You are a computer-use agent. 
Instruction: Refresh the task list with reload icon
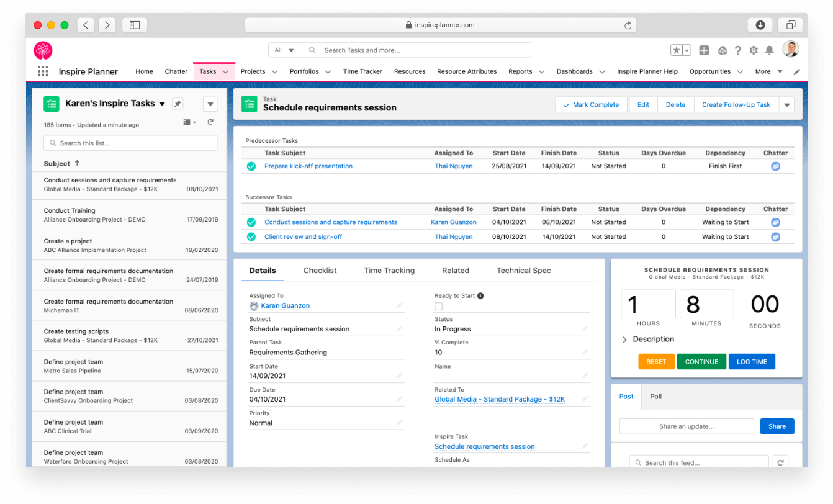point(210,123)
